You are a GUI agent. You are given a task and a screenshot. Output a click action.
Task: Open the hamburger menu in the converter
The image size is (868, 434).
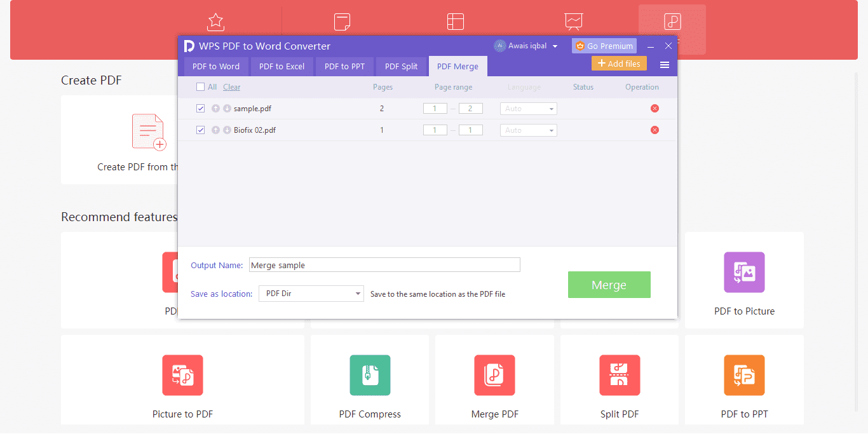(x=665, y=65)
